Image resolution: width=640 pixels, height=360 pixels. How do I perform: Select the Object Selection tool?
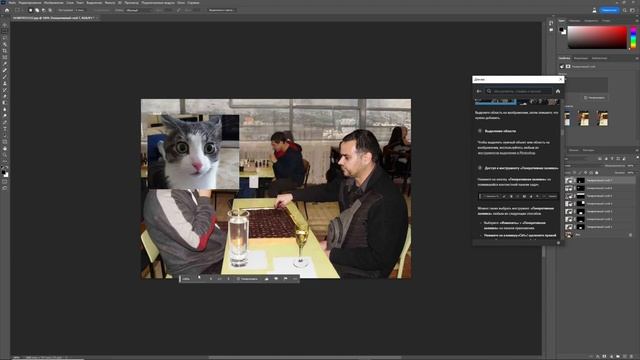(x=5, y=44)
